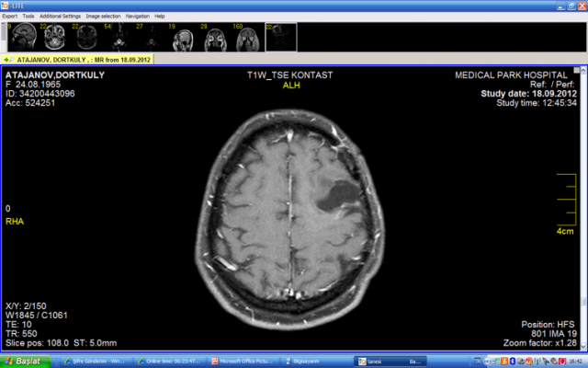Select the dark axial series thumbnail numbered 22
This screenshot has height=368, width=588.
pyautogui.click(x=86, y=37)
